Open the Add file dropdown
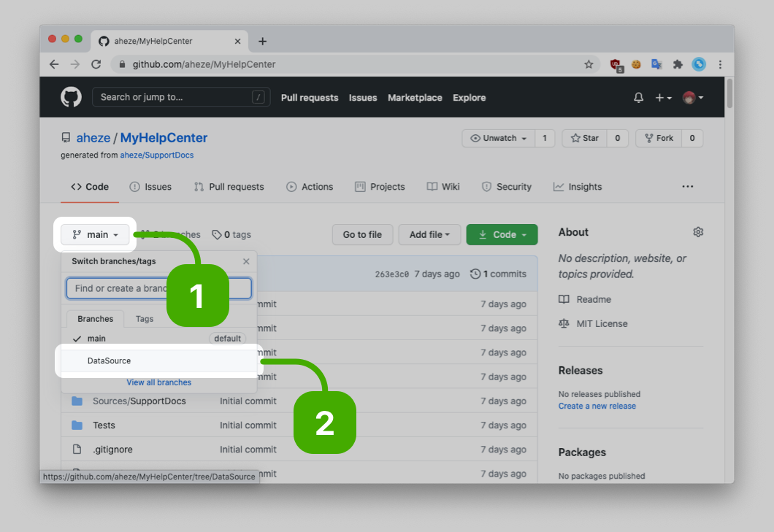The image size is (774, 532). coord(429,234)
